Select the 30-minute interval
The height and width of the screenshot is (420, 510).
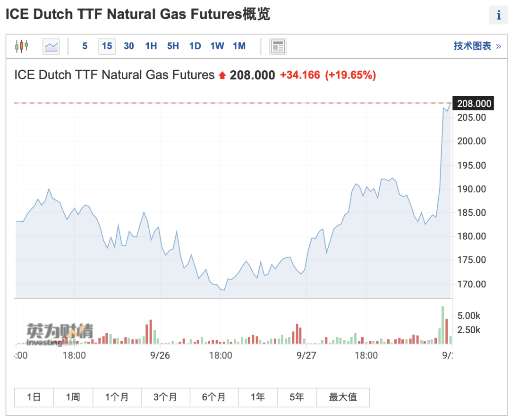tap(129, 46)
